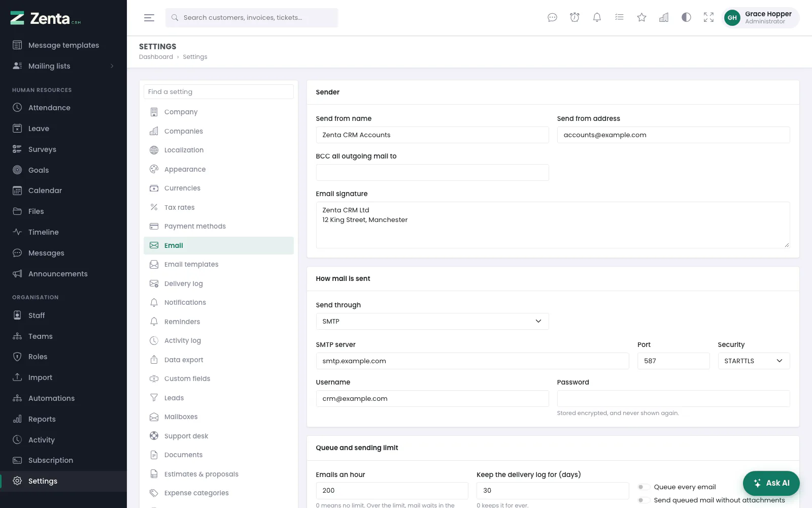The image size is (812, 508).
Task: Click the Ask AI button
Action: 771,483
